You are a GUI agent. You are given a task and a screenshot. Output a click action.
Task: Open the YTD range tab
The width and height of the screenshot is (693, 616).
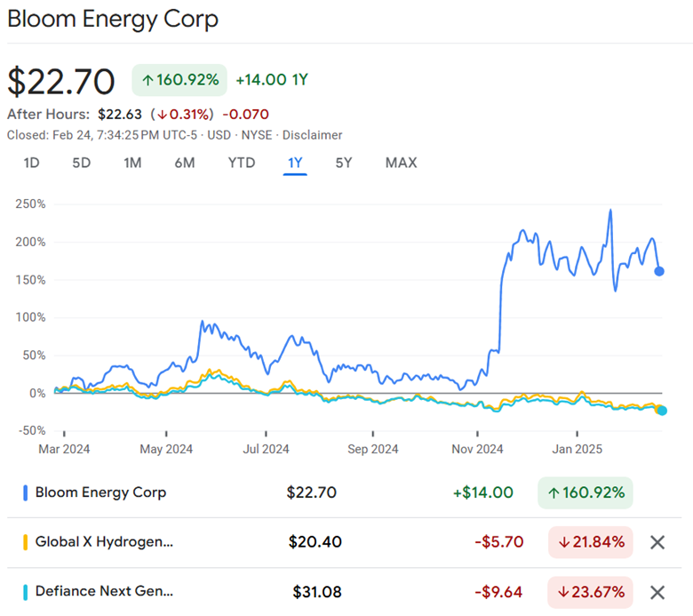tap(242, 164)
